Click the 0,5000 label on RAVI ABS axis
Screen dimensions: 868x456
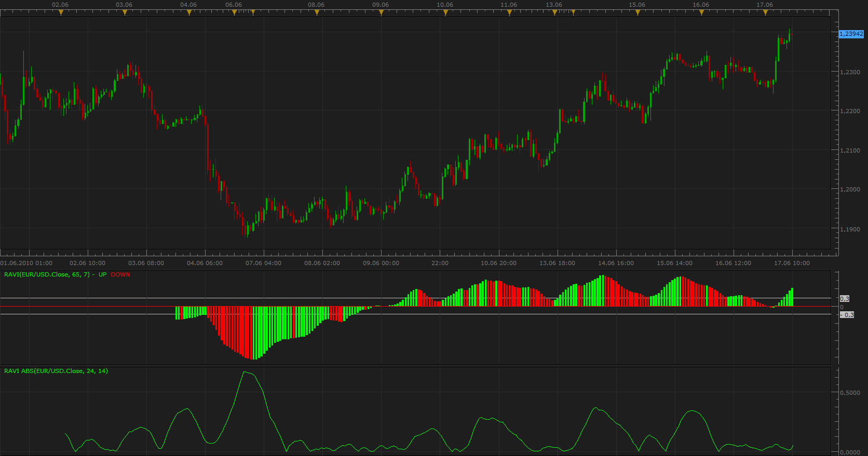point(850,393)
